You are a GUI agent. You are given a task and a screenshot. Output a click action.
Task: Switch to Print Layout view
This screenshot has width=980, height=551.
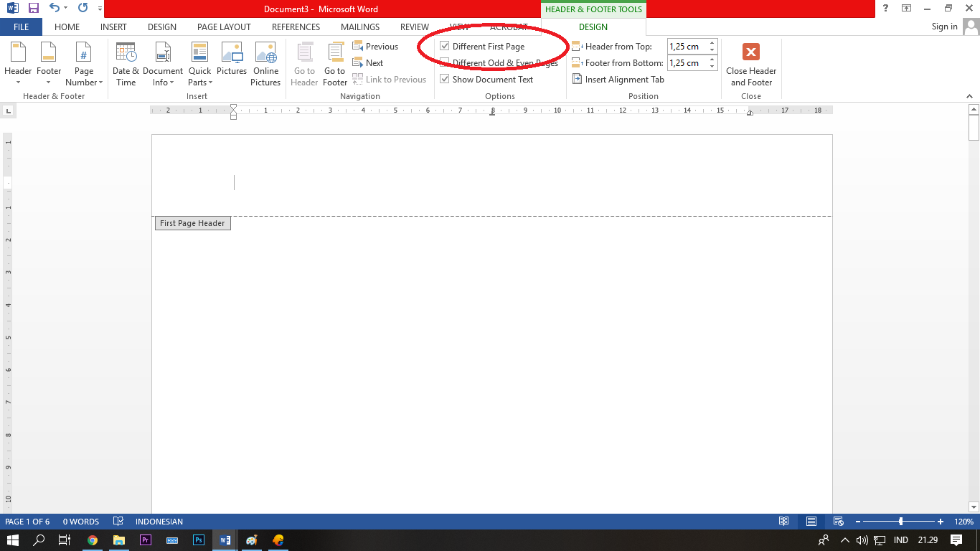[811, 522]
